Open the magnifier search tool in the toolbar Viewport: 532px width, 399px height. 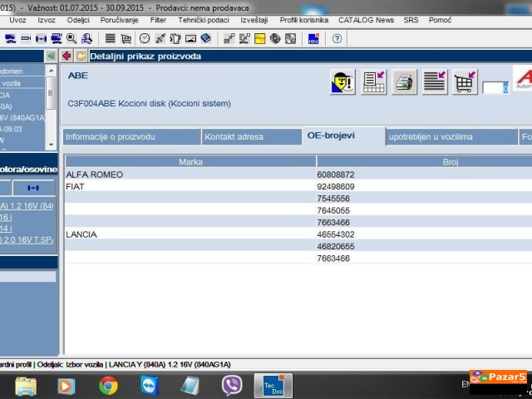[71, 39]
